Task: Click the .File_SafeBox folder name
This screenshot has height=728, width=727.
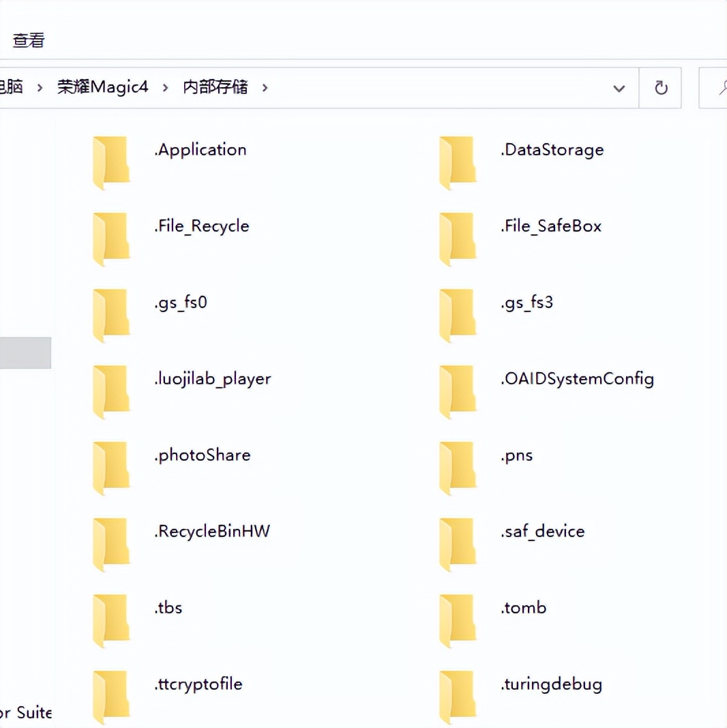Action: click(551, 226)
